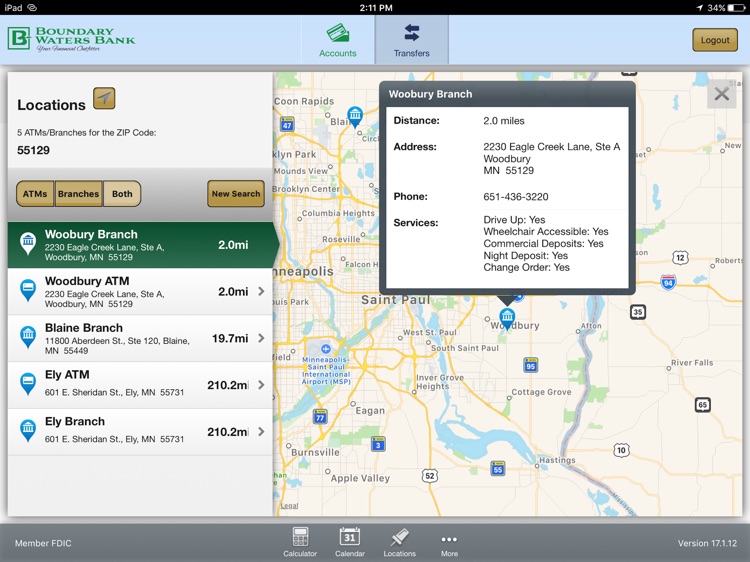Click Cottage Grove map label
This screenshot has height=562, width=750.
[x=541, y=392]
